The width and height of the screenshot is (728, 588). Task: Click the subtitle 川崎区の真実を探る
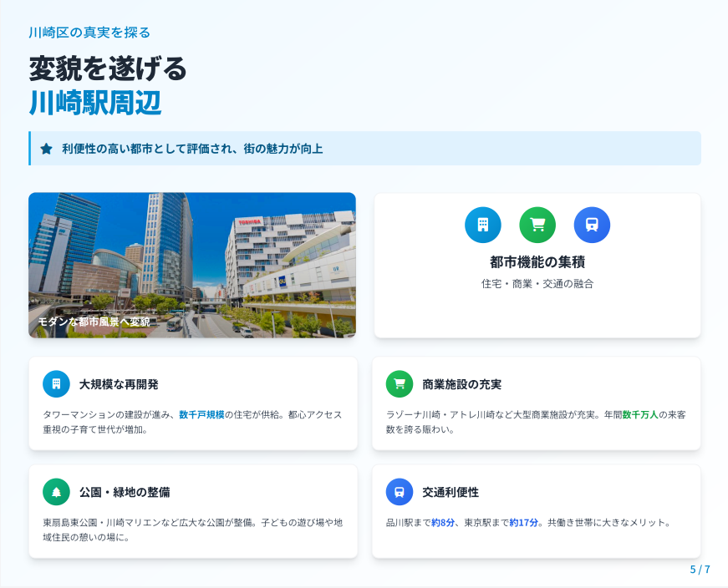coord(89,33)
